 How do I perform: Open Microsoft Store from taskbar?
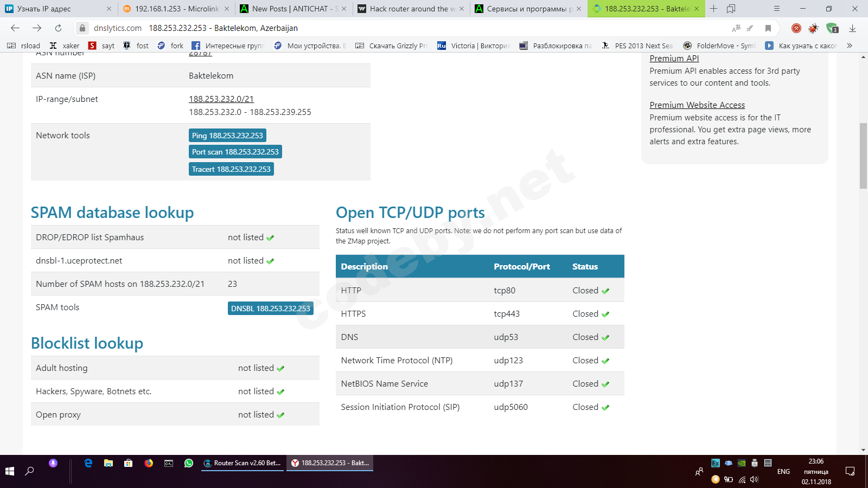pyautogui.click(x=129, y=463)
